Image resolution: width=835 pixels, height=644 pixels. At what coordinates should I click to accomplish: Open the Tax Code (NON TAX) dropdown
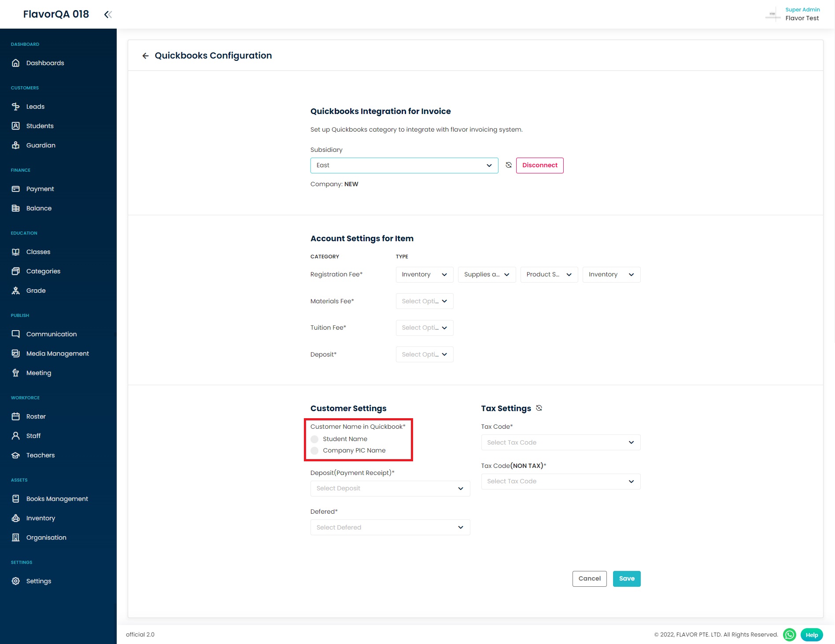[561, 482]
